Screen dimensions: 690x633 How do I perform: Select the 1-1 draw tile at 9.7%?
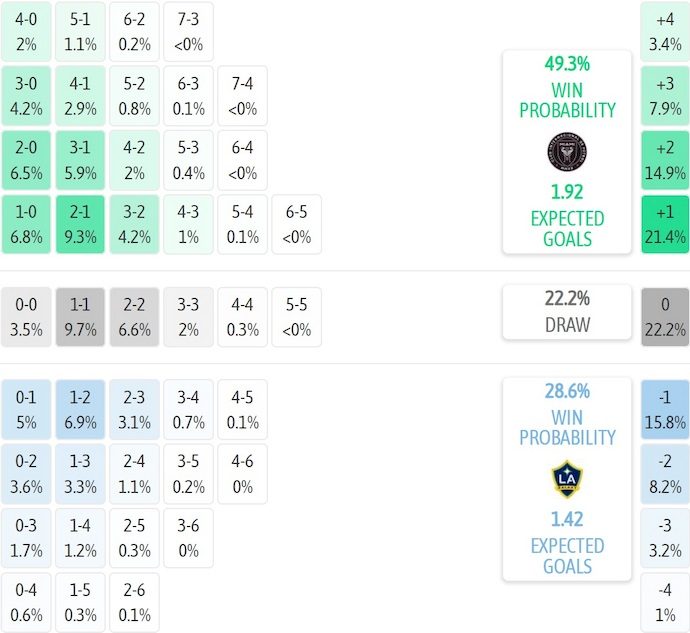80,317
